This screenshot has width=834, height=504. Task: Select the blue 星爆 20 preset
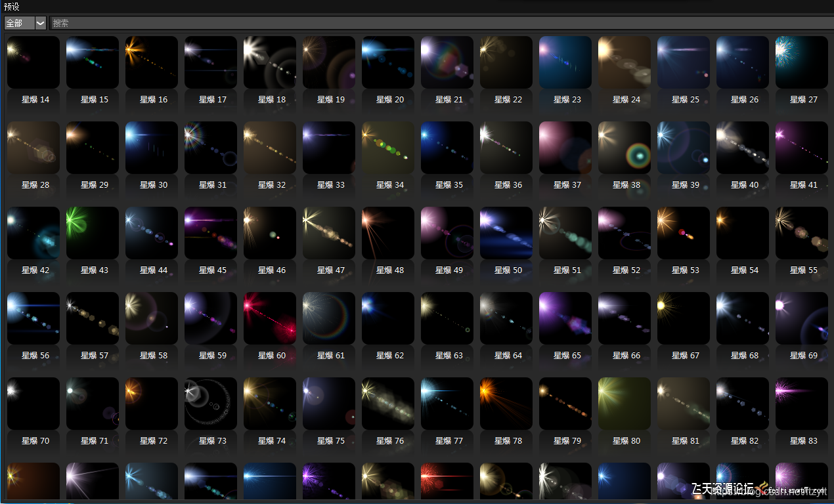click(388, 62)
